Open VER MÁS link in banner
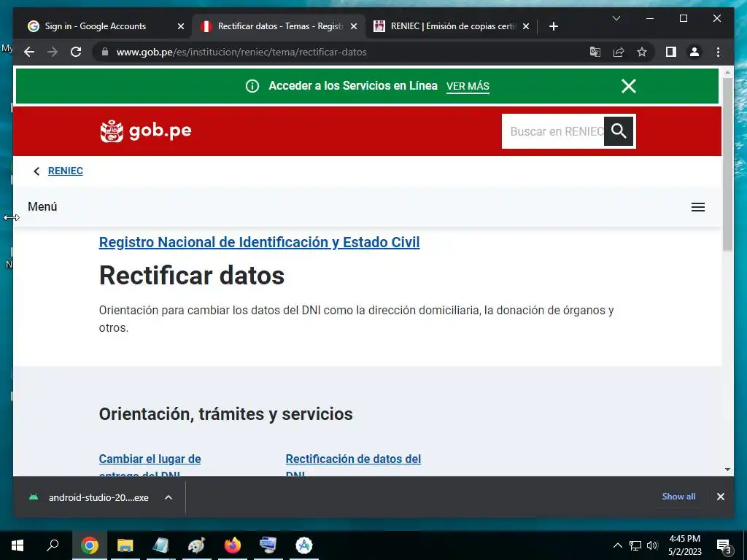 click(x=468, y=86)
